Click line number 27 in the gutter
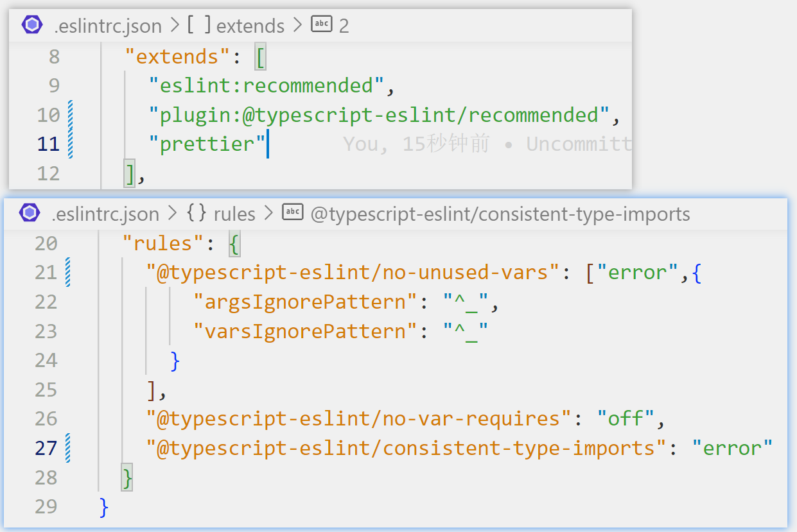This screenshot has width=797, height=532. point(45,447)
